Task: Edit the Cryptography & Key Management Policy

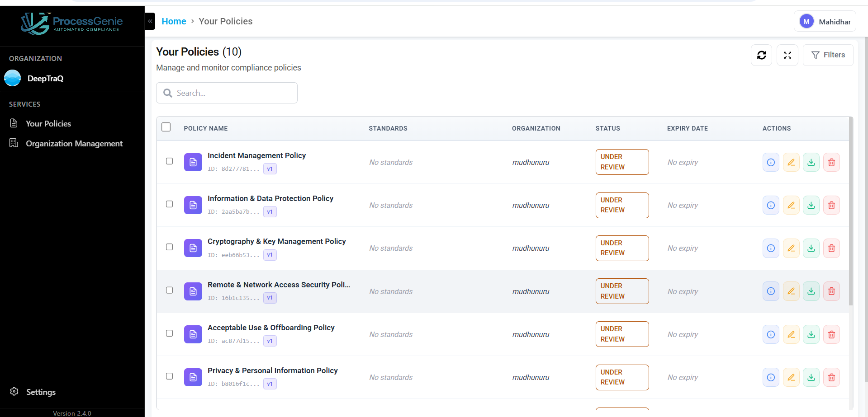Action: [791, 248]
